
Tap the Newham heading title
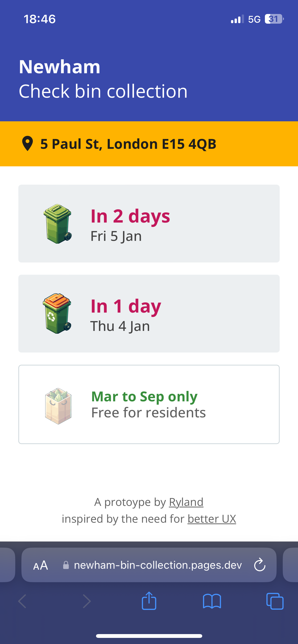[x=60, y=67]
